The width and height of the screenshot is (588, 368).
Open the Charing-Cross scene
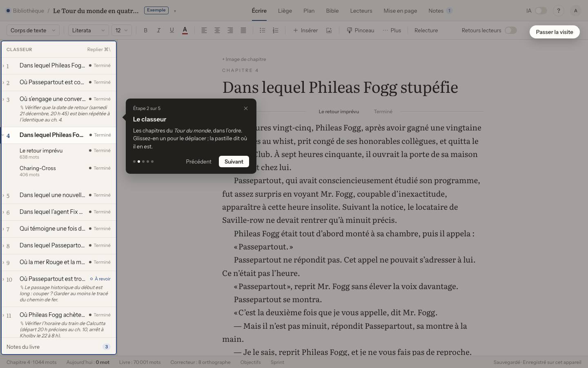coord(59,171)
